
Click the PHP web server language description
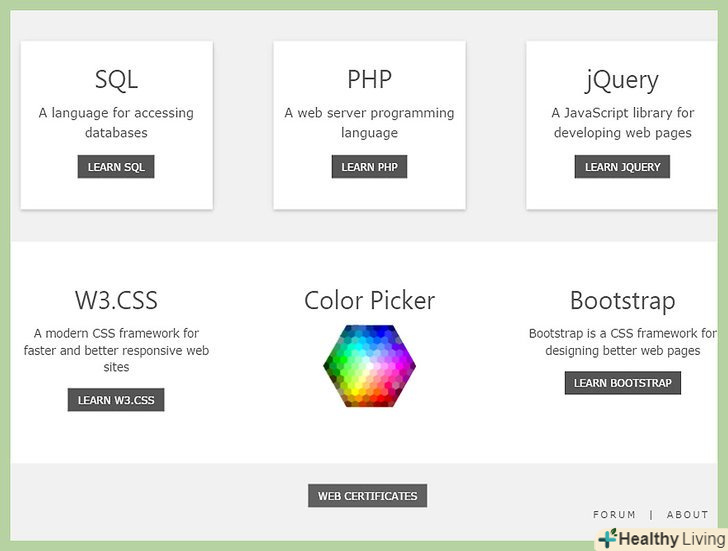pyautogui.click(x=369, y=123)
